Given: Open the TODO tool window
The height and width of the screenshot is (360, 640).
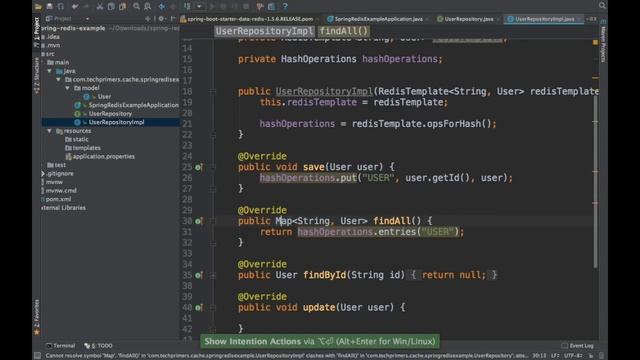Looking at the screenshot, I should pos(98,346).
